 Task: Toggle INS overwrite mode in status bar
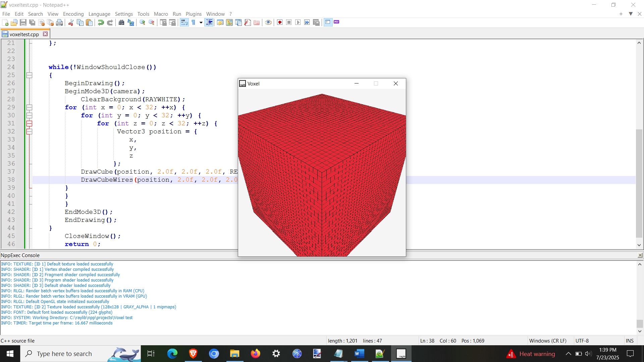click(630, 341)
